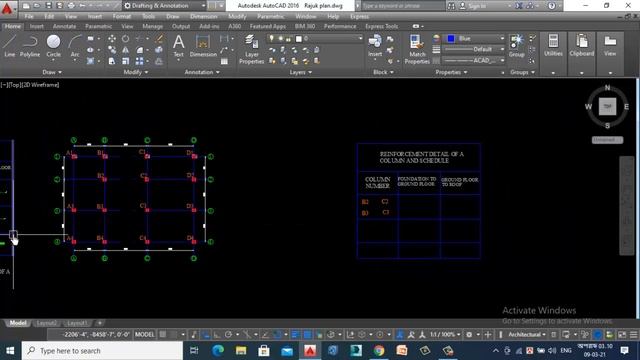640x360 pixels.
Task: Click the layer color swatch in Layers panel
Action: pyautogui.click(x=299, y=39)
